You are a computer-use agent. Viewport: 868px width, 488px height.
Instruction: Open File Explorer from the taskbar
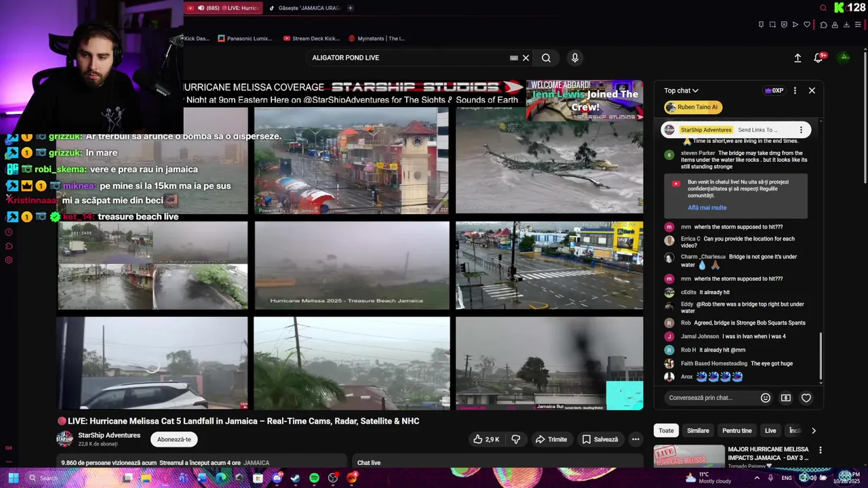tap(146, 478)
